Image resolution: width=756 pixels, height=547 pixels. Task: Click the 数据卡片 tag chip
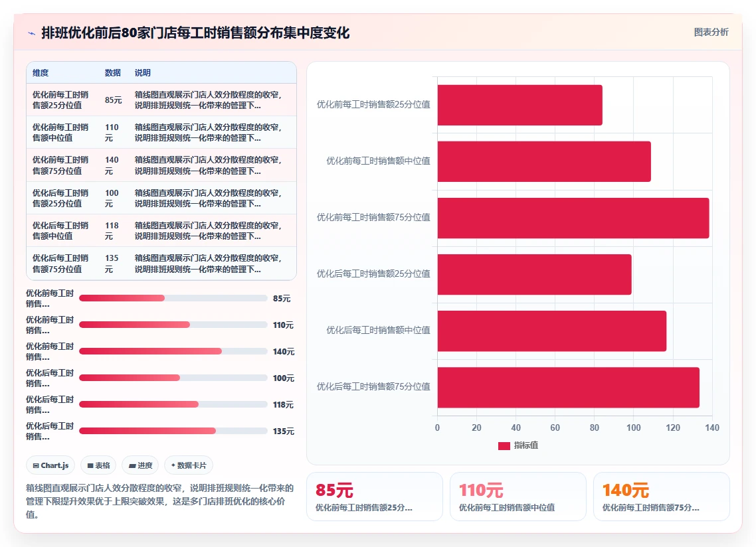pyautogui.click(x=189, y=465)
